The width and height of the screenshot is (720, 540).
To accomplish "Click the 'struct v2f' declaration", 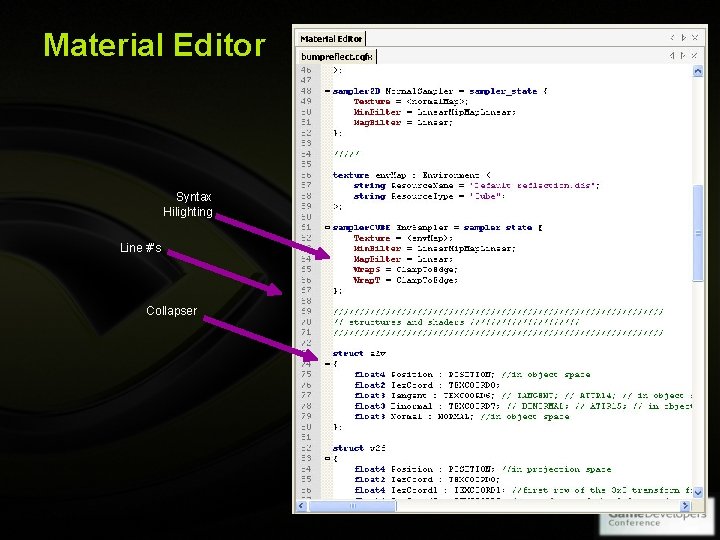I will (359, 448).
